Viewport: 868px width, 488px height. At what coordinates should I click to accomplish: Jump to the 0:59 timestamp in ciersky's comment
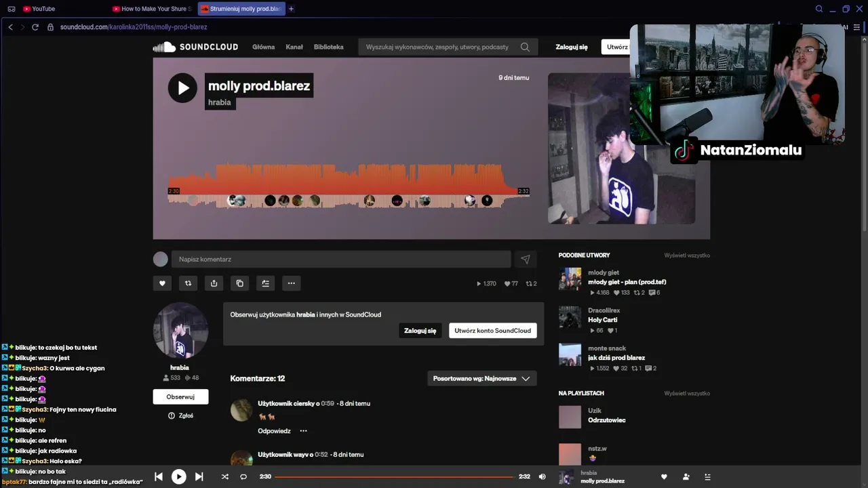[328, 403]
